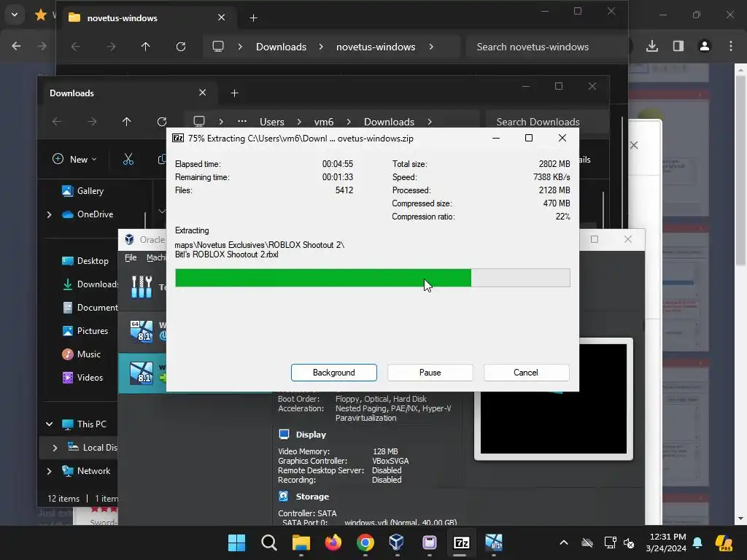Go back in the Chrome browser

pos(16,46)
